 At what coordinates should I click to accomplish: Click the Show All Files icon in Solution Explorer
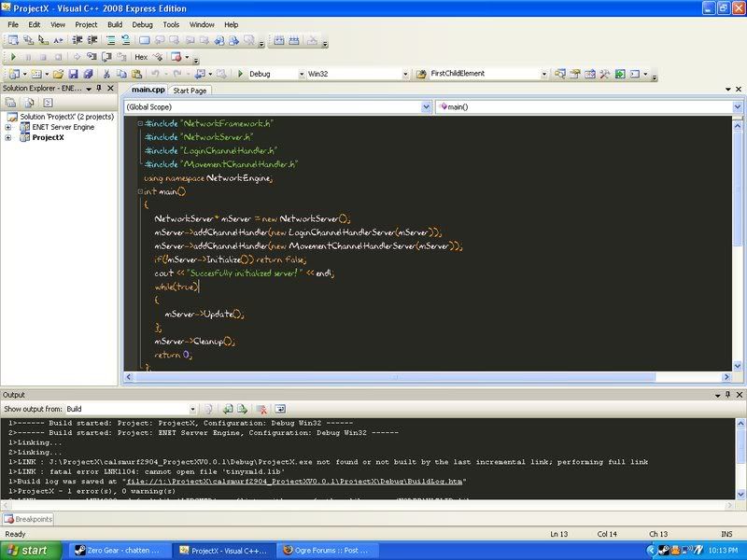29,103
